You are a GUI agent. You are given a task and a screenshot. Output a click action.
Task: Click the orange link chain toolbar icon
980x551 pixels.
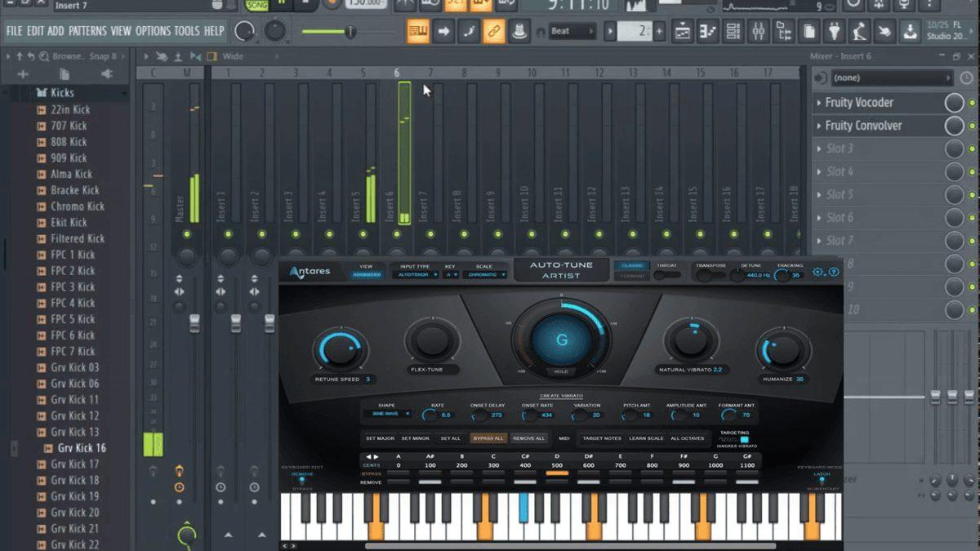pos(492,32)
